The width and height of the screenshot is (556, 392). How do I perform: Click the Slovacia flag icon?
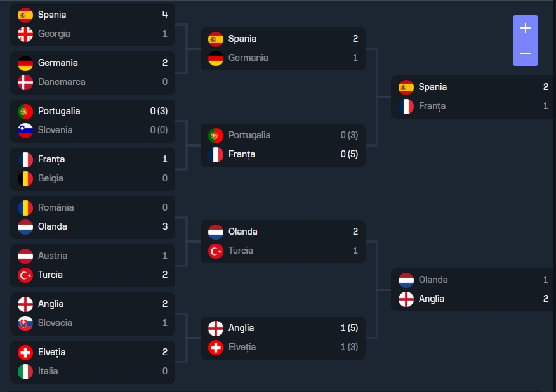tap(25, 323)
